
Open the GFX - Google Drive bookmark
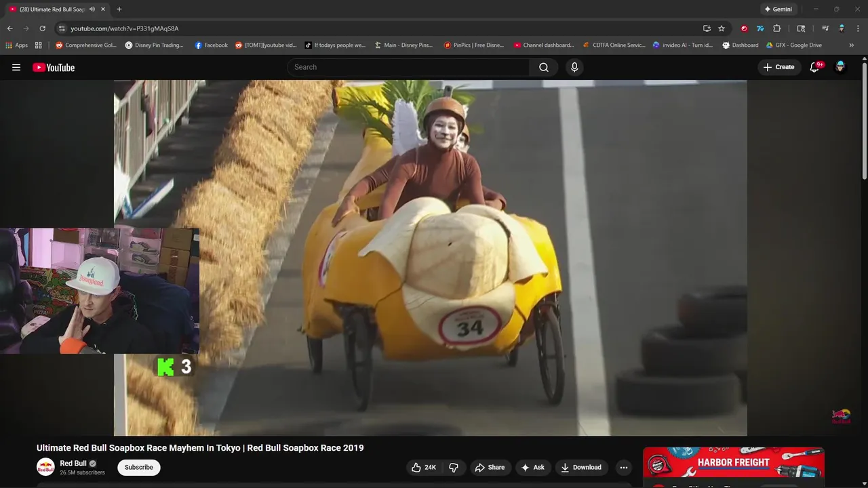pos(793,45)
